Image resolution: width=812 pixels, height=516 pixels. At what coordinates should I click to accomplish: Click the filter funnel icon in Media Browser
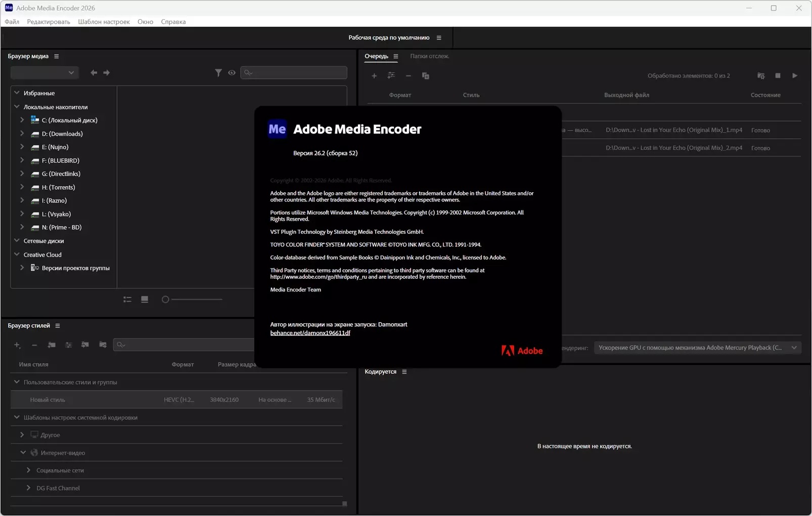point(218,73)
